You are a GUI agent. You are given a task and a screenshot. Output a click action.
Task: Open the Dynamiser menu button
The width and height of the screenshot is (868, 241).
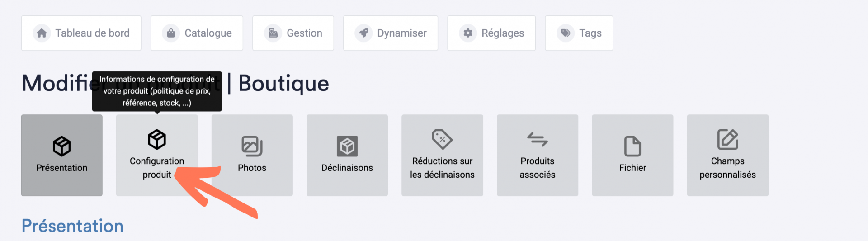[391, 33]
